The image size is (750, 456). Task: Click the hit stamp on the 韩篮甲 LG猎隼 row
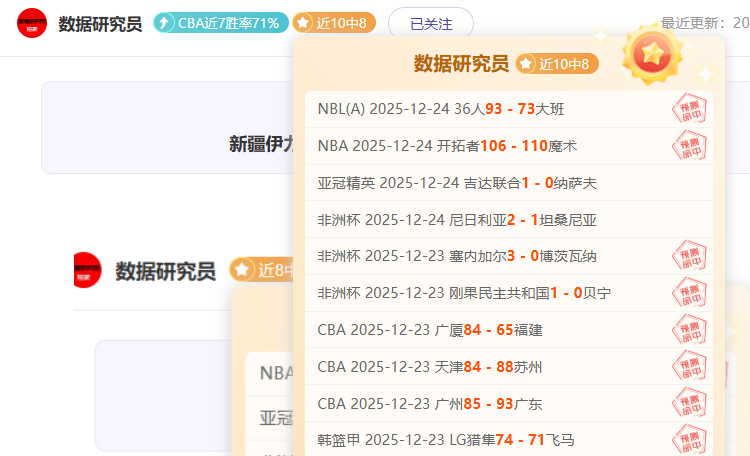pos(689,439)
